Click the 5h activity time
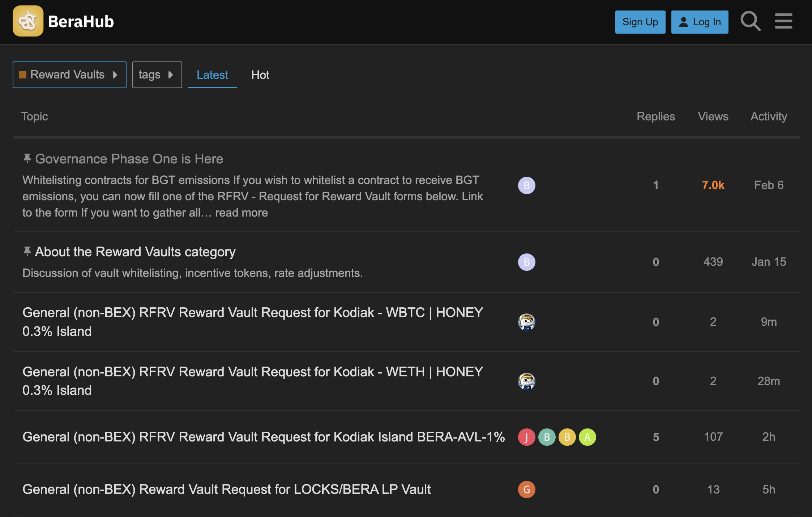 (769, 490)
